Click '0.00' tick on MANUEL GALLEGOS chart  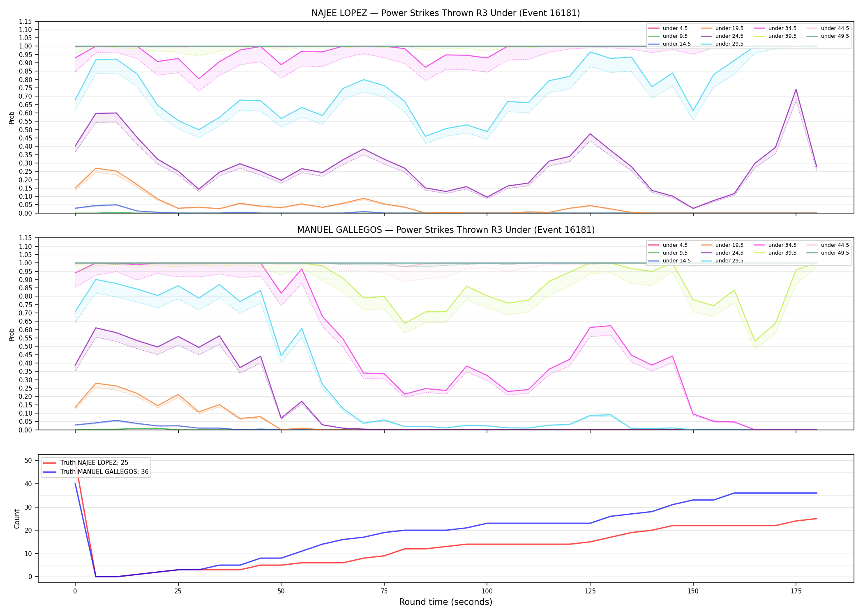[x=25, y=430]
